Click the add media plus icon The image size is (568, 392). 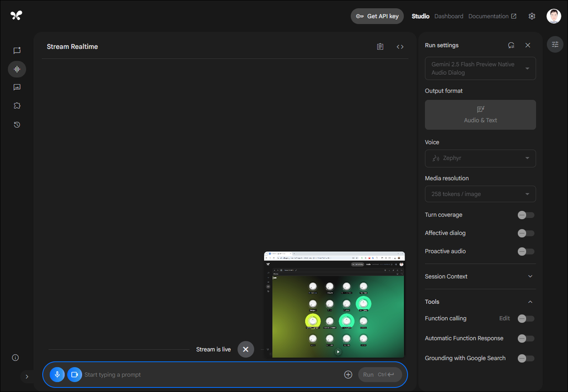(348, 375)
